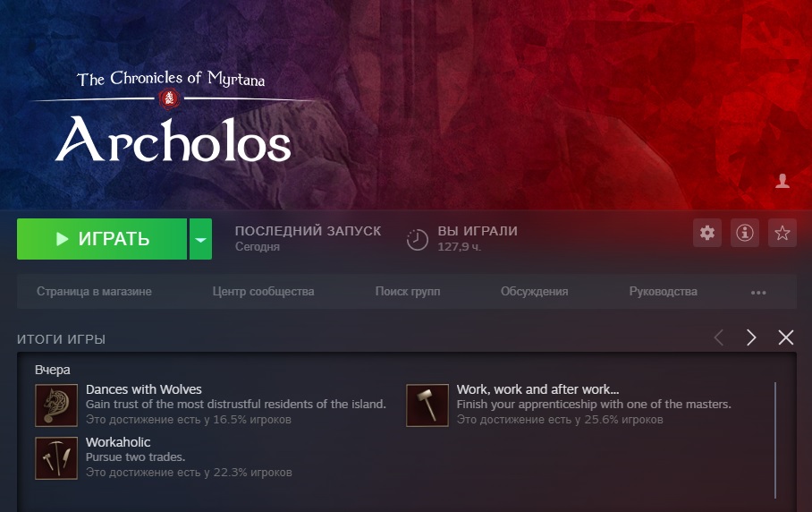This screenshot has width=812, height=512.
Task: Click the achievements panel scrollbar
Action: tap(775, 440)
